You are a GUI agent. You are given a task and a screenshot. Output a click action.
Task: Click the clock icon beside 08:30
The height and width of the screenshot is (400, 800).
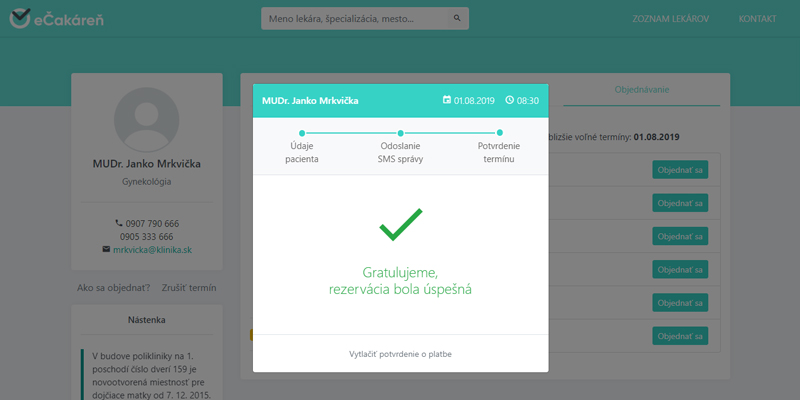[x=510, y=101]
